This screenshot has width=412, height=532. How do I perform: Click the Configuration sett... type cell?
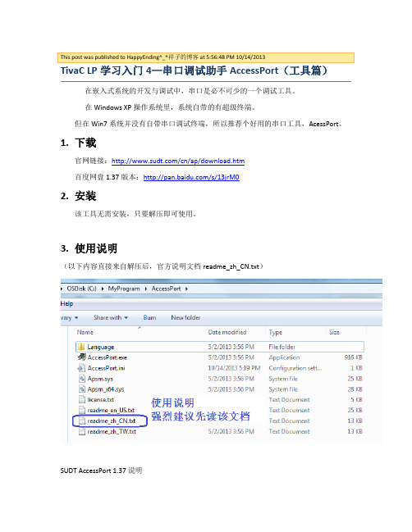(295, 368)
